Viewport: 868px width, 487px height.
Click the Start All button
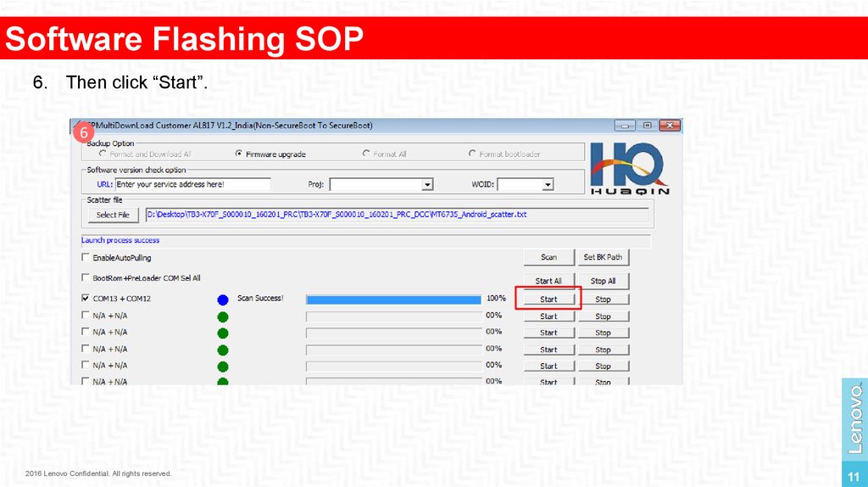[548, 281]
